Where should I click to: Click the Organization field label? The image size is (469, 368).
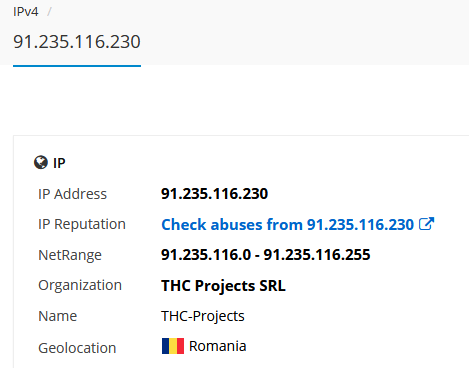(x=80, y=285)
